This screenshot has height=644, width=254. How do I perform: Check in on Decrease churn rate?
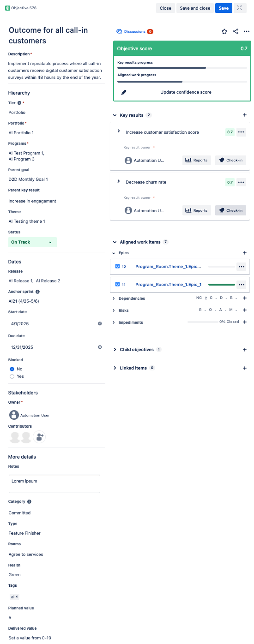coord(230,210)
